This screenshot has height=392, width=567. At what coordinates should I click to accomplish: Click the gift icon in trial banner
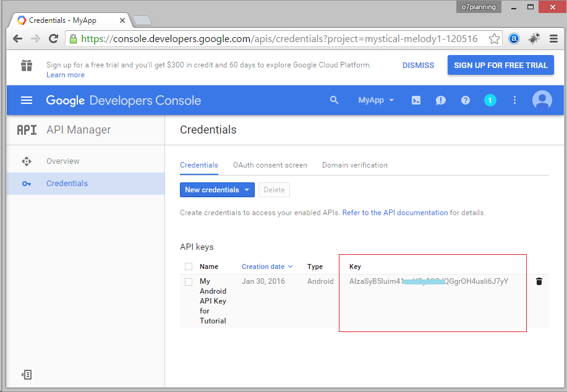27,66
